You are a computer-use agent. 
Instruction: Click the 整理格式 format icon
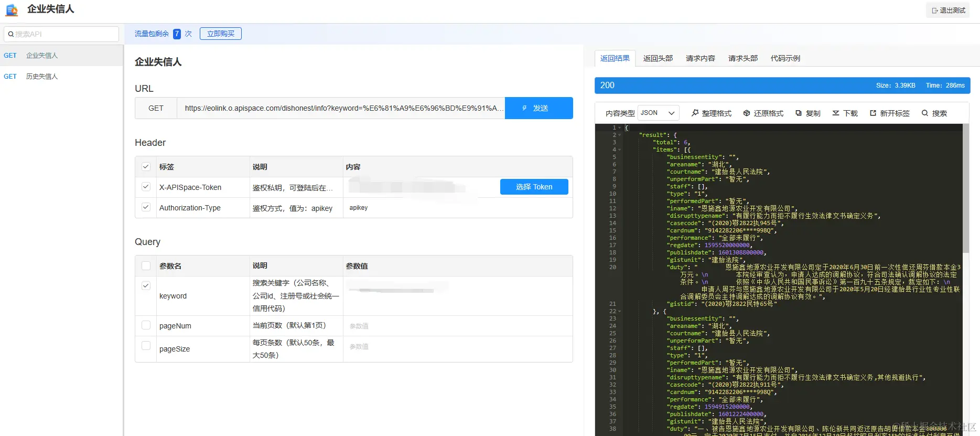[695, 113]
